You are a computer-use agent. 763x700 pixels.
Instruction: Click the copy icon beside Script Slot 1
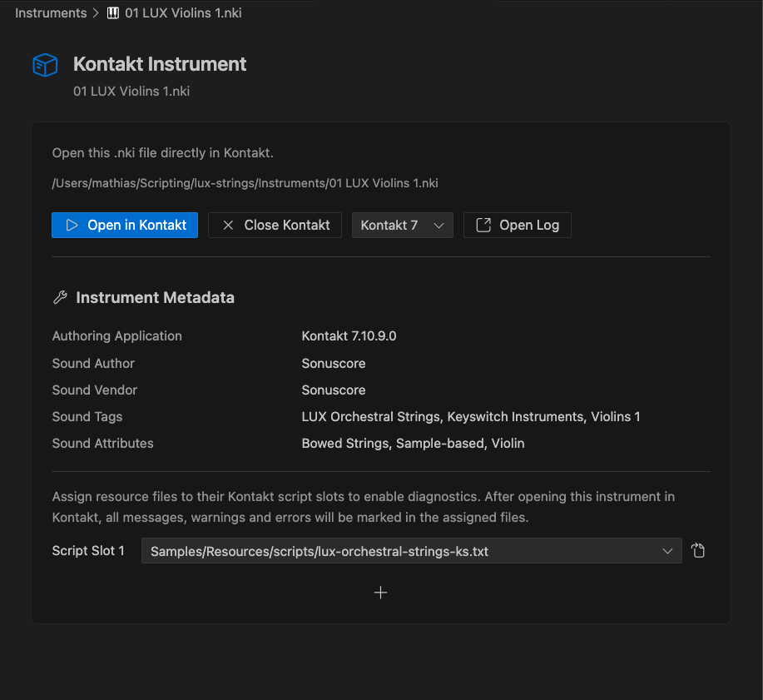coord(698,550)
